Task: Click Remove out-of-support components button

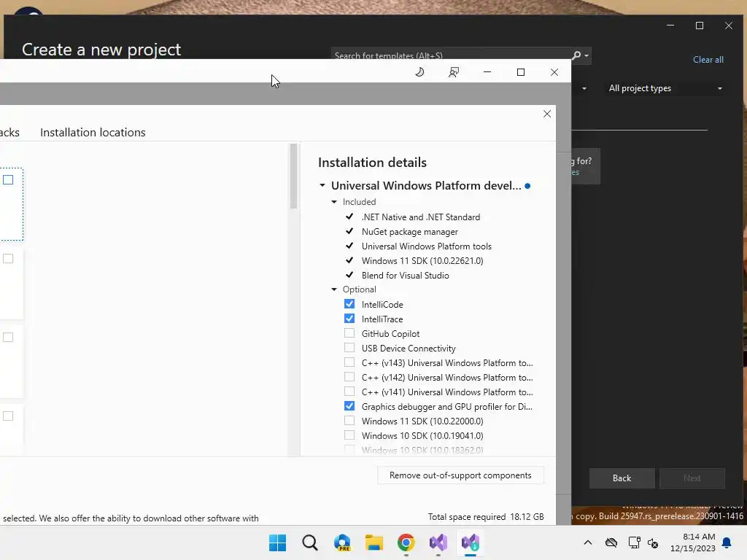Action: pyautogui.click(x=460, y=475)
